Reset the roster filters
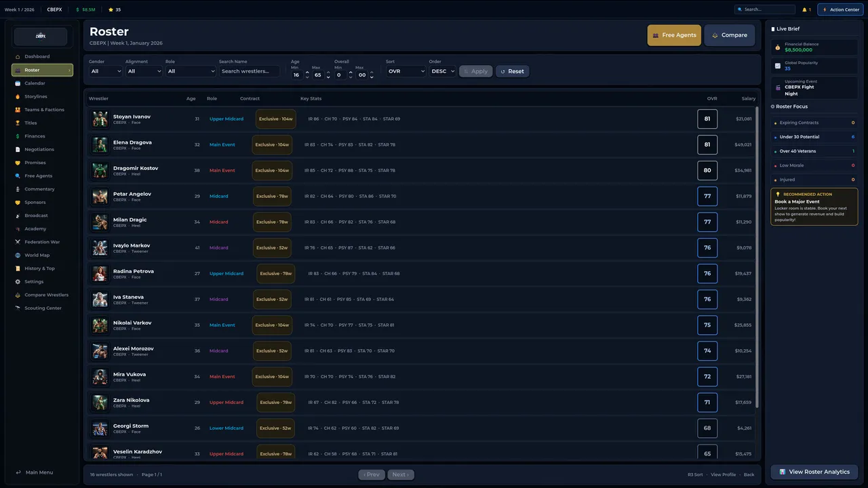The image size is (868, 488). (x=512, y=71)
